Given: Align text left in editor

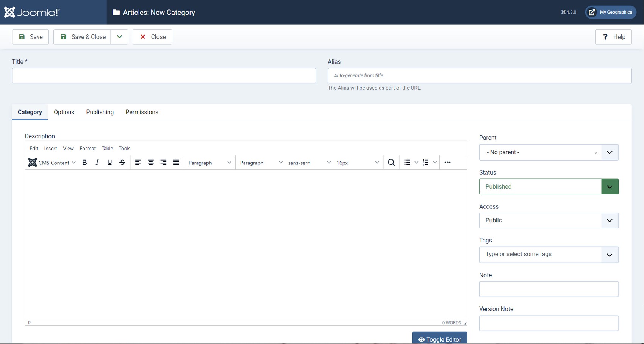Looking at the screenshot, I should [138, 163].
